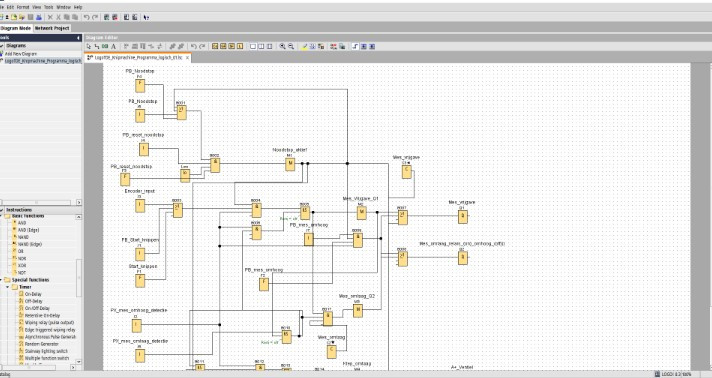Pick OR from Basic Functions
The width and height of the screenshot is (712, 378).
tap(20, 251)
